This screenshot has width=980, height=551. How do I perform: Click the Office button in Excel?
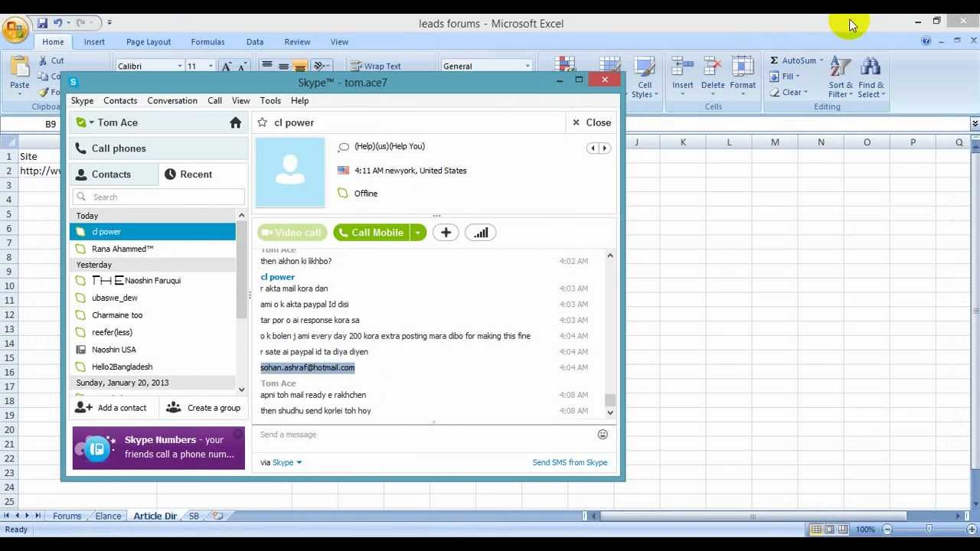[x=14, y=29]
